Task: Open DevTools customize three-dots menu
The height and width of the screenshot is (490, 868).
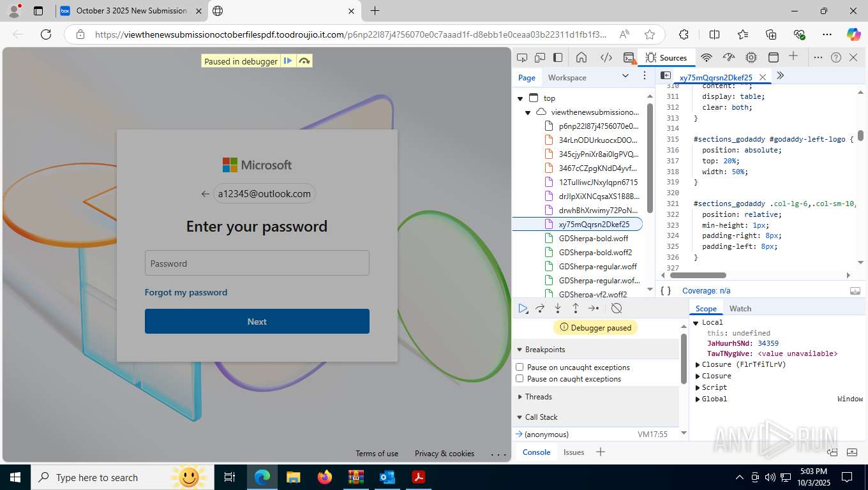Action: (818, 57)
